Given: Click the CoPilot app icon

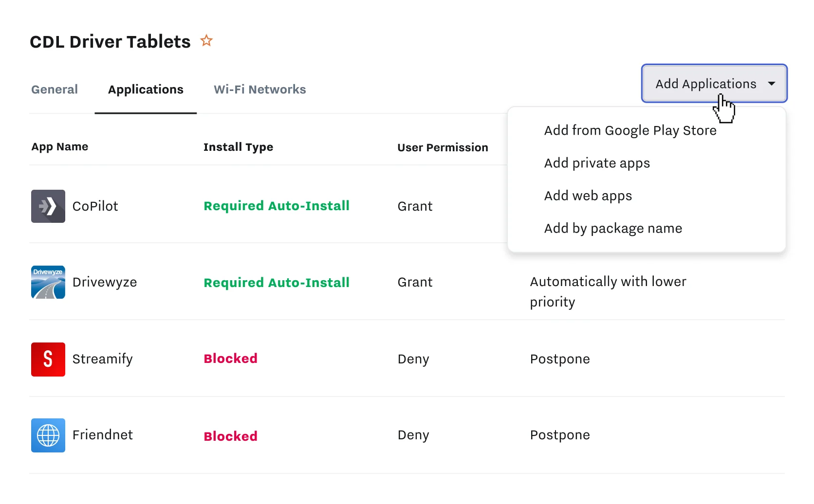Looking at the screenshot, I should click(x=48, y=206).
